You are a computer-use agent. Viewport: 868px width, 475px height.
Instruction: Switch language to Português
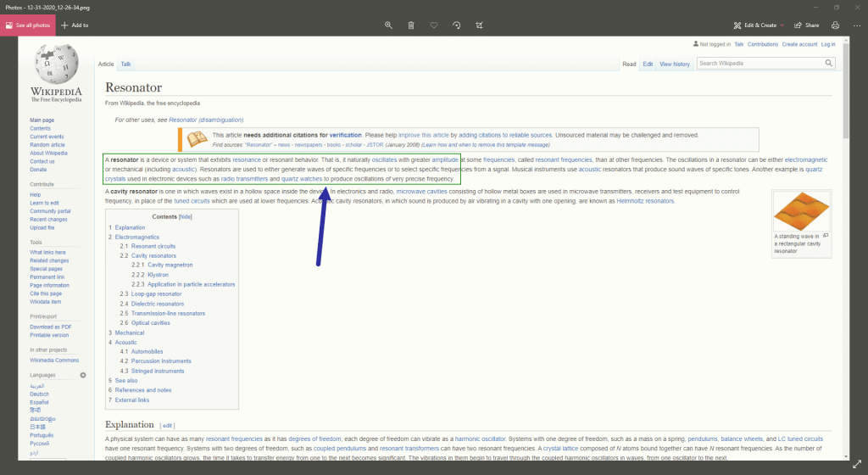pyautogui.click(x=42, y=435)
